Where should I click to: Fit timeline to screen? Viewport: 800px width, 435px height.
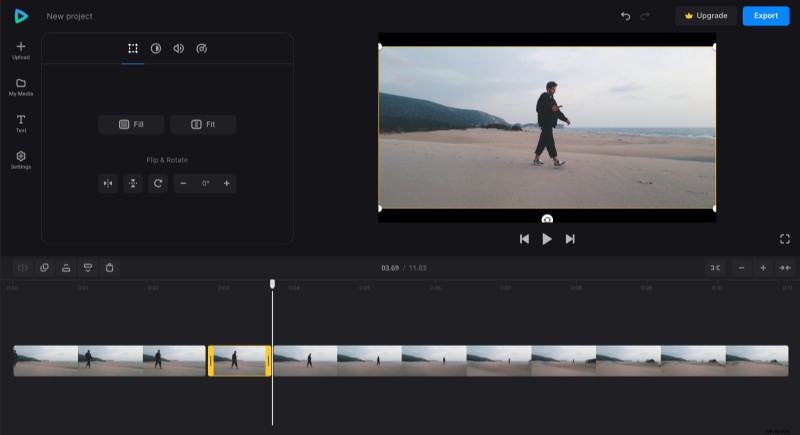pos(785,268)
